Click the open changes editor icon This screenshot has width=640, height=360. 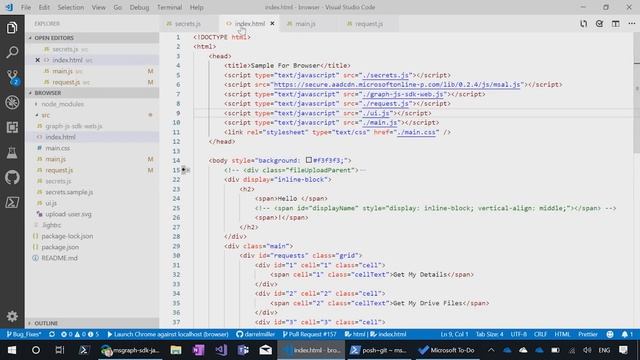click(x=583, y=24)
